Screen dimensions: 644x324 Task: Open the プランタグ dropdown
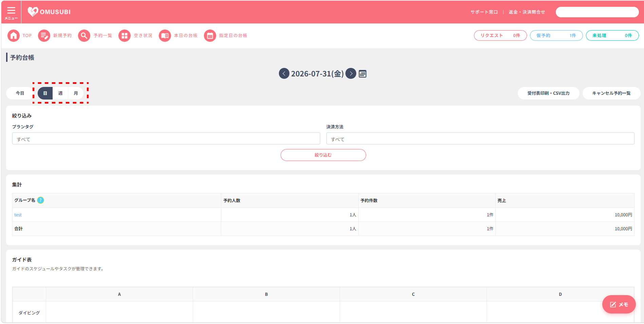(x=166, y=139)
